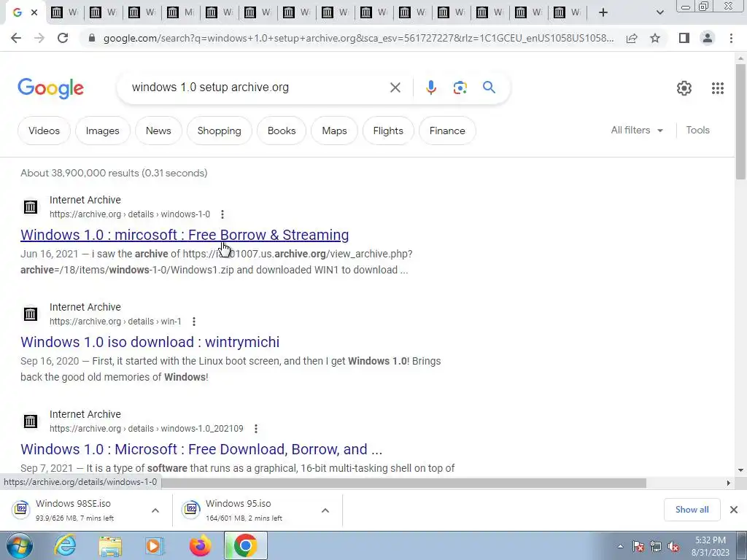Image resolution: width=747 pixels, height=560 pixels.
Task: Click the forward navigation arrow
Action: coord(39,38)
